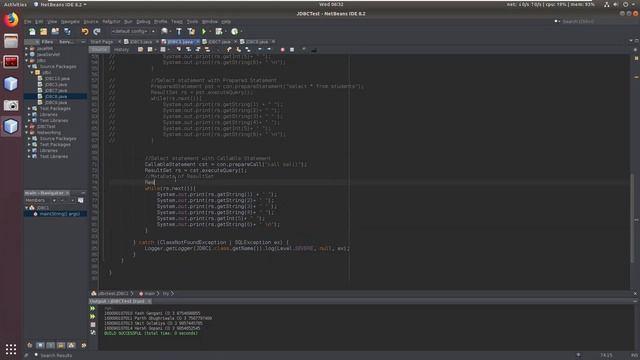Stop macro recording in the editor toolbar
The image size is (640, 360).
[292, 50]
